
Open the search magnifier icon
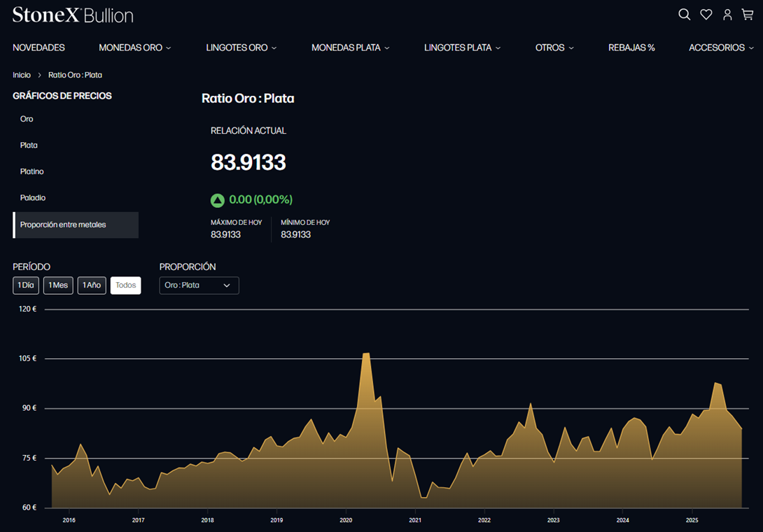pyautogui.click(x=684, y=15)
